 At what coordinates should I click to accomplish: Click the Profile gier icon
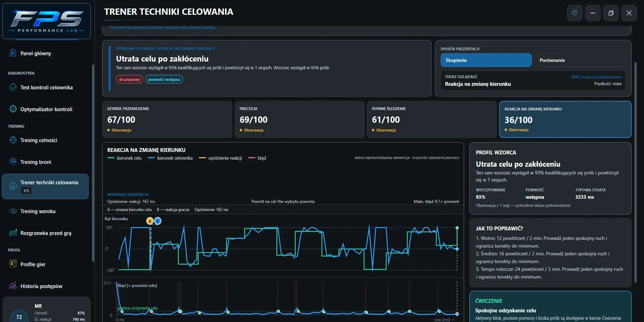point(13,264)
